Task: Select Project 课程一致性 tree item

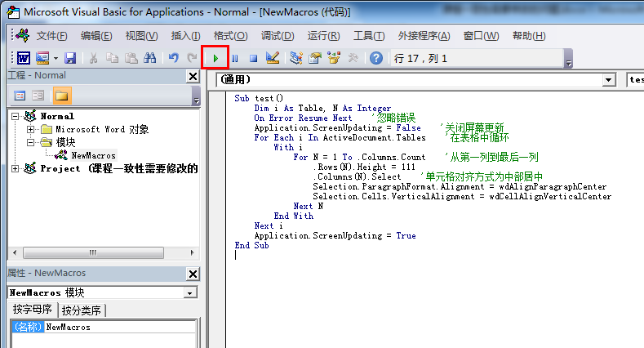Action: coord(119,168)
